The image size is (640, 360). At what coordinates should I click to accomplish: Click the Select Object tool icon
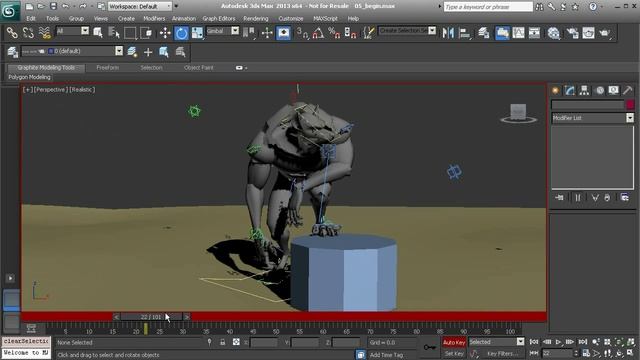pos(98,33)
